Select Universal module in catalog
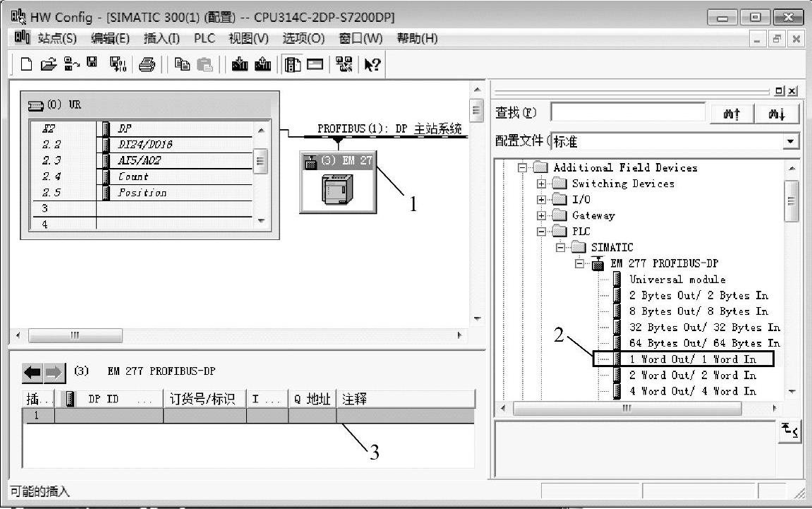 point(677,280)
